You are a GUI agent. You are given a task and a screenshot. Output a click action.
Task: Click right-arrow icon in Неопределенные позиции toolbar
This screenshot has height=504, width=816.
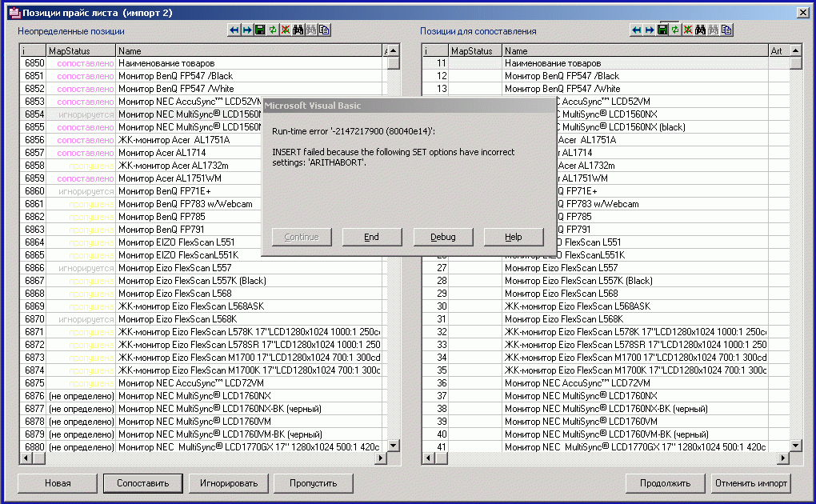tap(246, 30)
